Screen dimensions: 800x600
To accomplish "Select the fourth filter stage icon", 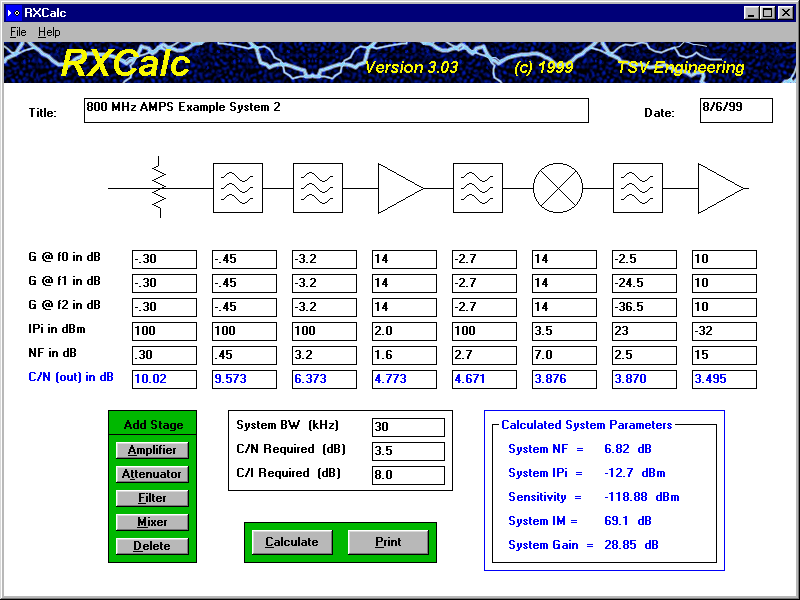I will pos(638,188).
